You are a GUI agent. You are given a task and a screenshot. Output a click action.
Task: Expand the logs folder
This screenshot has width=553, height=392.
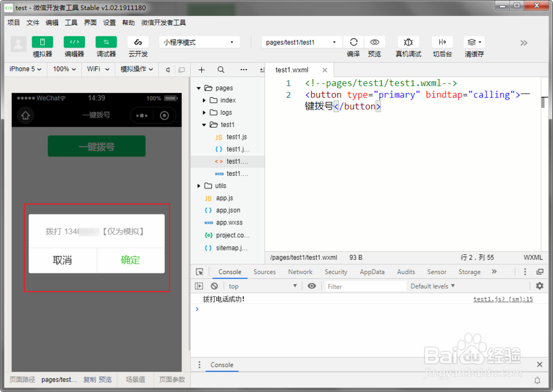click(204, 113)
